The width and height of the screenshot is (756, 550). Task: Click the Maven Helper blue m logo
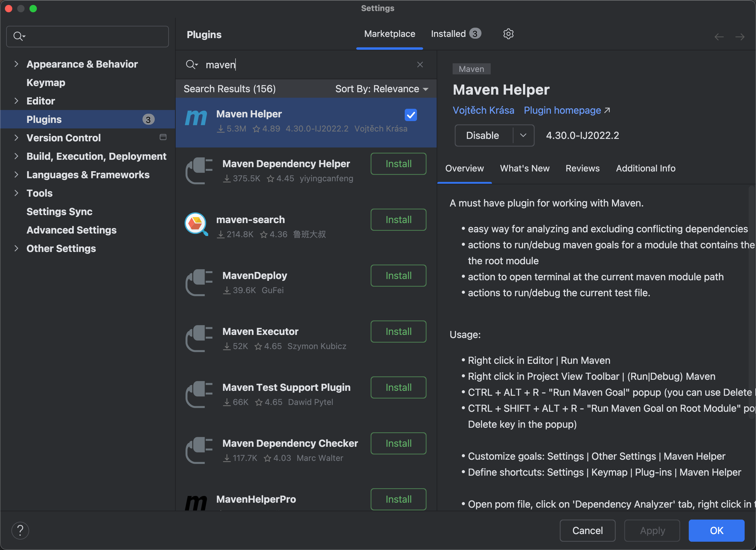click(196, 118)
